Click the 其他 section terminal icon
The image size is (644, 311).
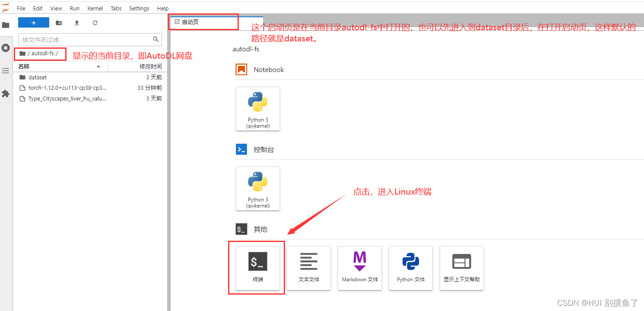(x=241, y=229)
